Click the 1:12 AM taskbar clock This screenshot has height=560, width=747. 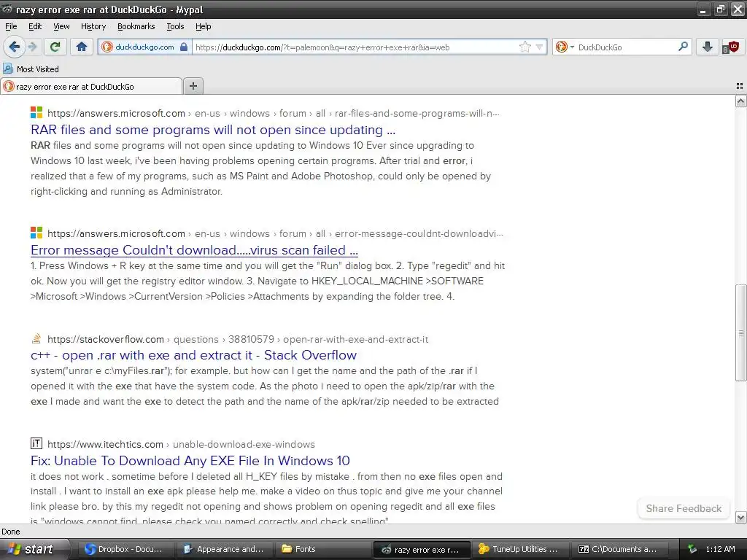(x=720, y=549)
